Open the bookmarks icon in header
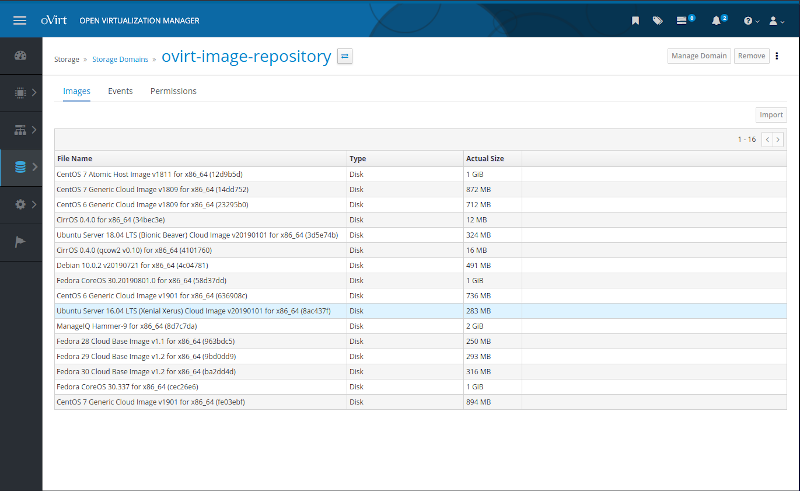The width and height of the screenshot is (800, 491). tap(635, 21)
